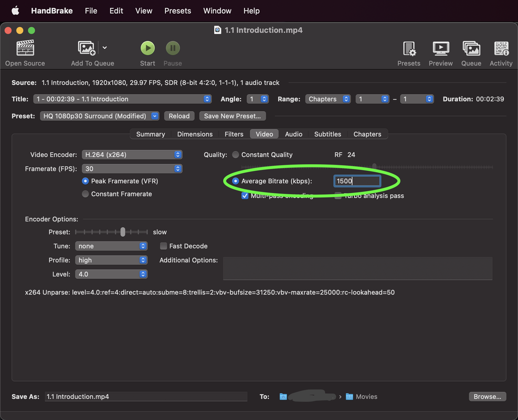Start encoding with the green Start button
518x420 pixels.
(x=147, y=48)
